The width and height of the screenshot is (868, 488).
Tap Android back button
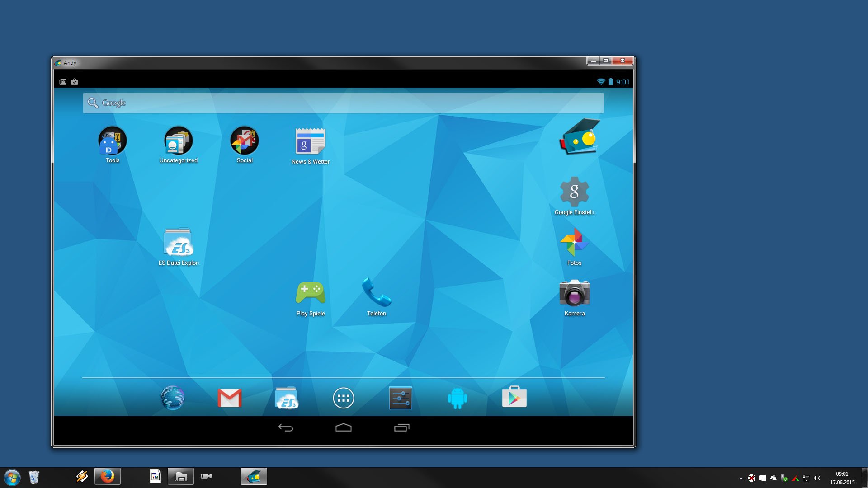point(287,428)
